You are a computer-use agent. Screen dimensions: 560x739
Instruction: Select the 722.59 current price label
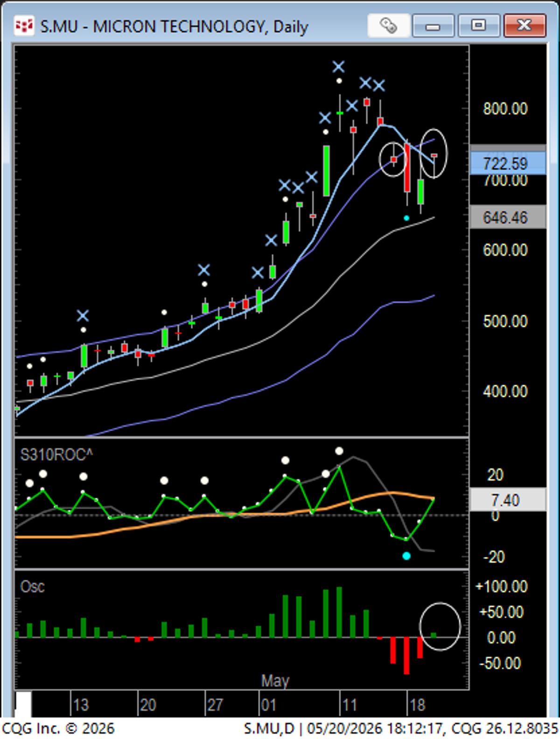507,163
